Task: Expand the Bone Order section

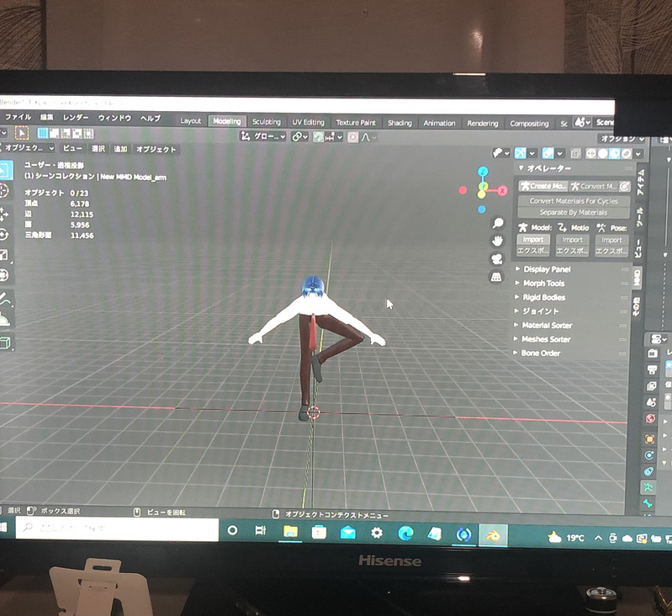Action: tap(540, 353)
